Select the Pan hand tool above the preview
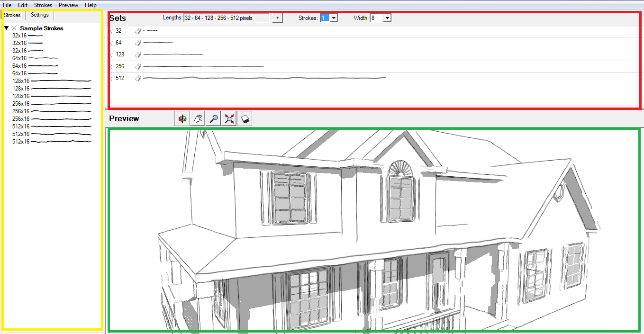This screenshot has height=334, width=644. click(197, 118)
